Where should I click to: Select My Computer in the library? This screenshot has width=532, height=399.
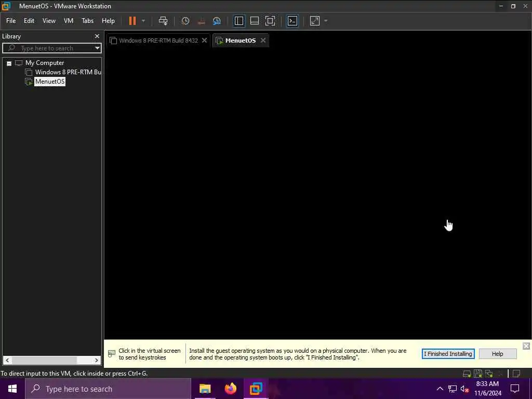(x=45, y=63)
